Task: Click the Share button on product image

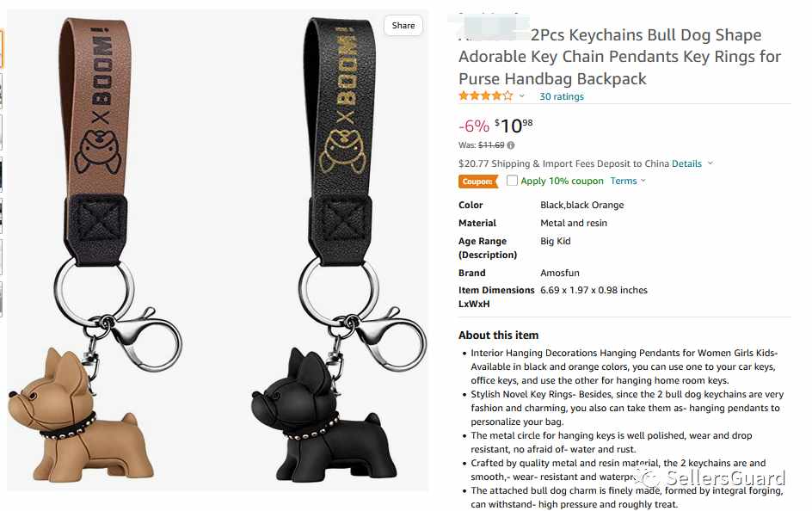Action: [403, 25]
